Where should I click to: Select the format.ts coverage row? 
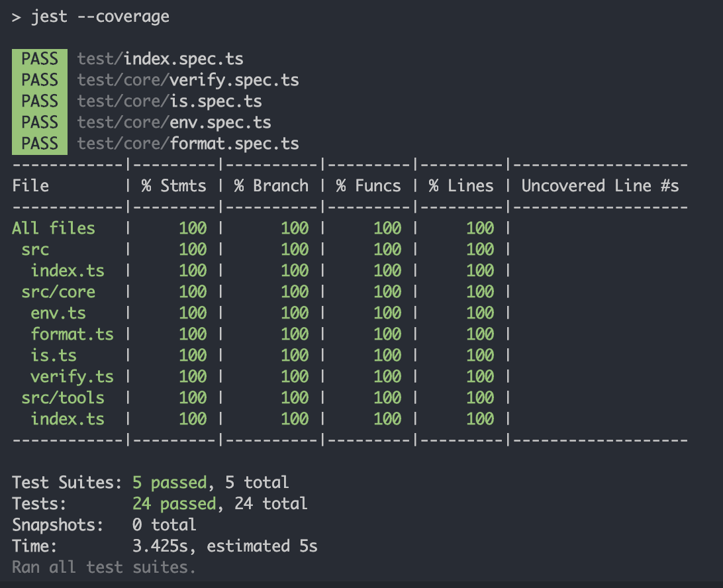point(72,334)
